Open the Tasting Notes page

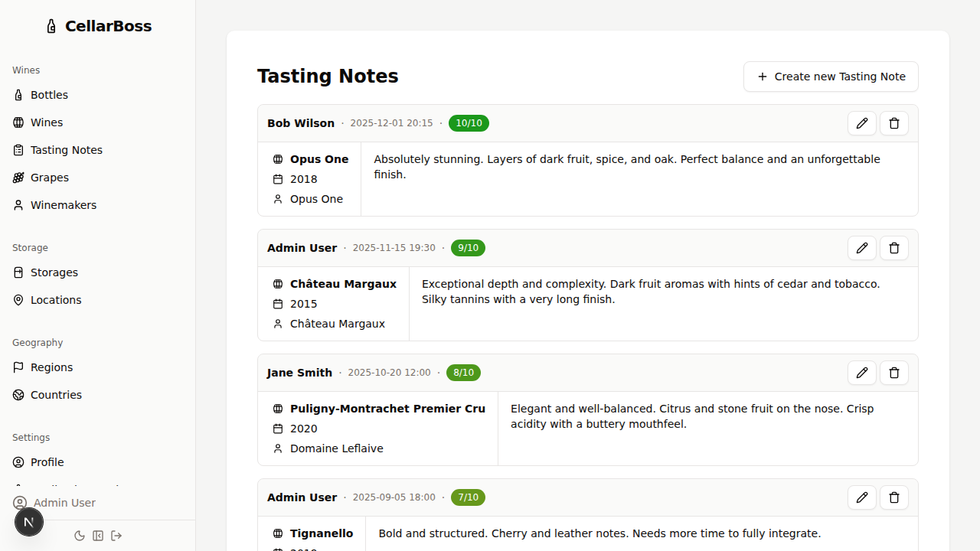[66, 149]
